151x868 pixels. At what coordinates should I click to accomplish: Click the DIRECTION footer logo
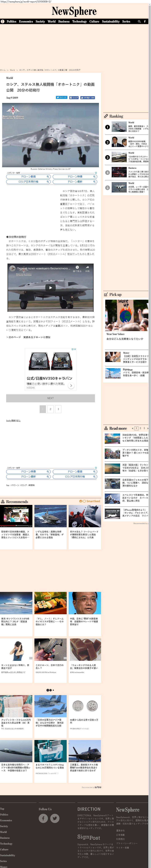[89, 809]
